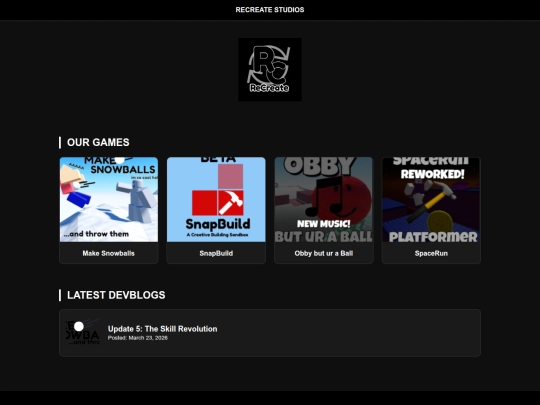This screenshot has width=540, height=405.
Task: Open the SnapBuild game thumbnail
Action: [216, 199]
